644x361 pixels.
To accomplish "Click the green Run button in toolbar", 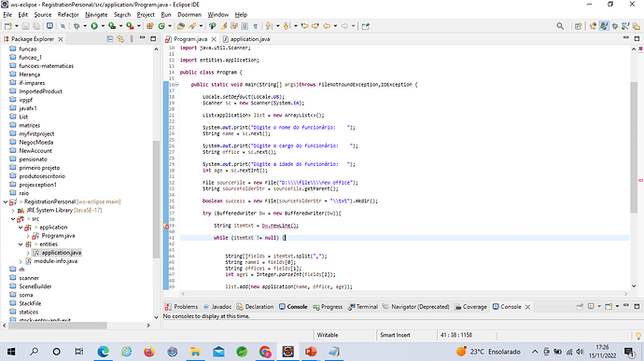I will [x=94, y=26].
